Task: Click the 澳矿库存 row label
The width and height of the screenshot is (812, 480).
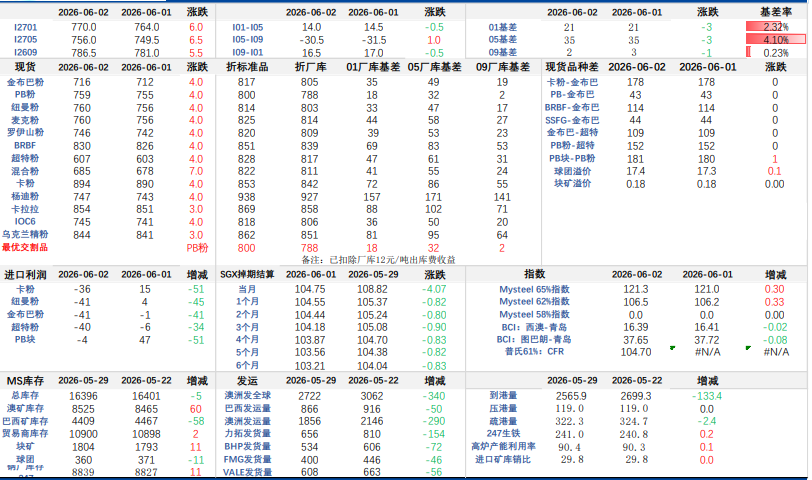Action: [25, 409]
